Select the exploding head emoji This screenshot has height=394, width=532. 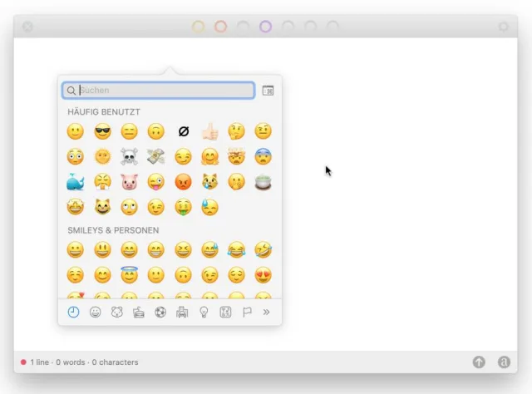[236, 156]
